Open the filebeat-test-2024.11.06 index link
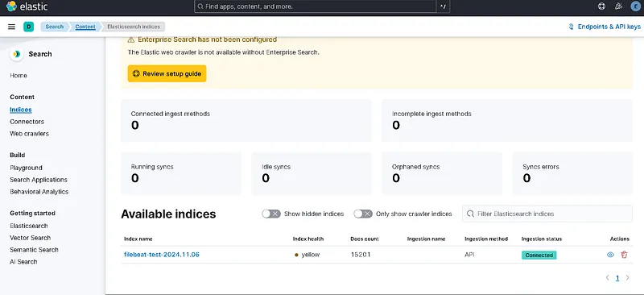The height and width of the screenshot is (295, 644). [162, 255]
